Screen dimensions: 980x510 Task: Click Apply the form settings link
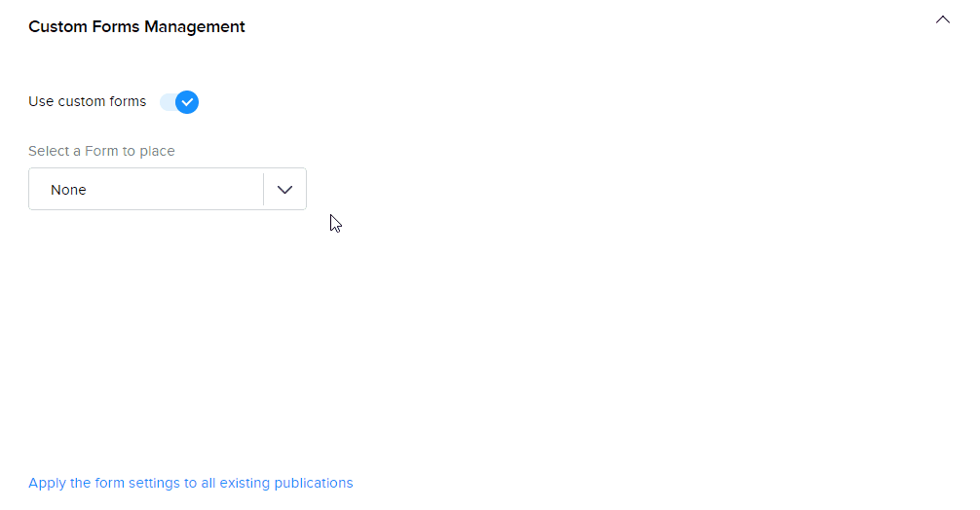point(190,483)
